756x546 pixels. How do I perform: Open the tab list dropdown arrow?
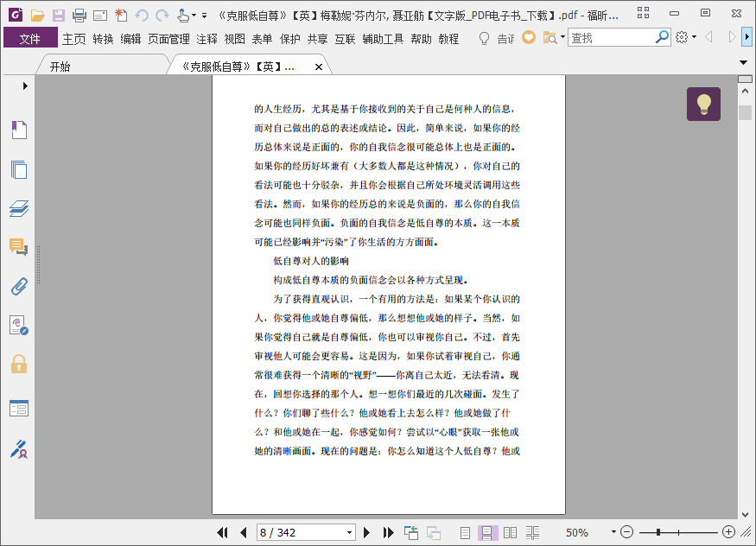click(743, 63)
